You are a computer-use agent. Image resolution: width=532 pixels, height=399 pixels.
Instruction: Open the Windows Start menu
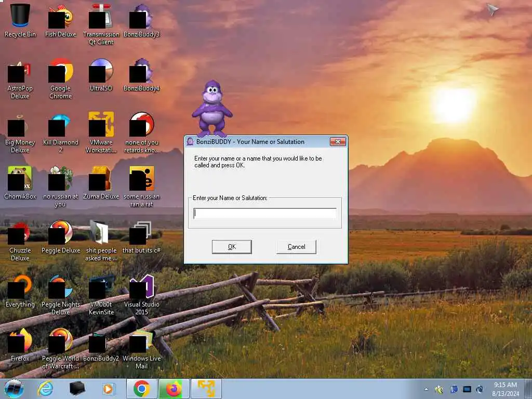point(14,389)
